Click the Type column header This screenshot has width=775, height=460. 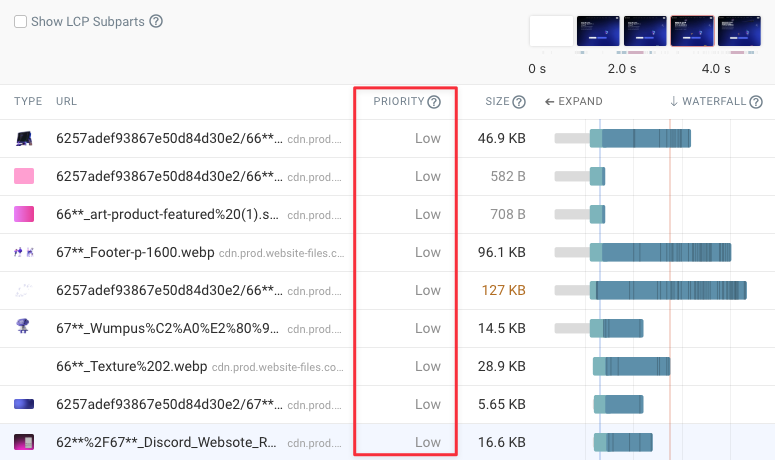pyautogui.click(x=28, y=102)
